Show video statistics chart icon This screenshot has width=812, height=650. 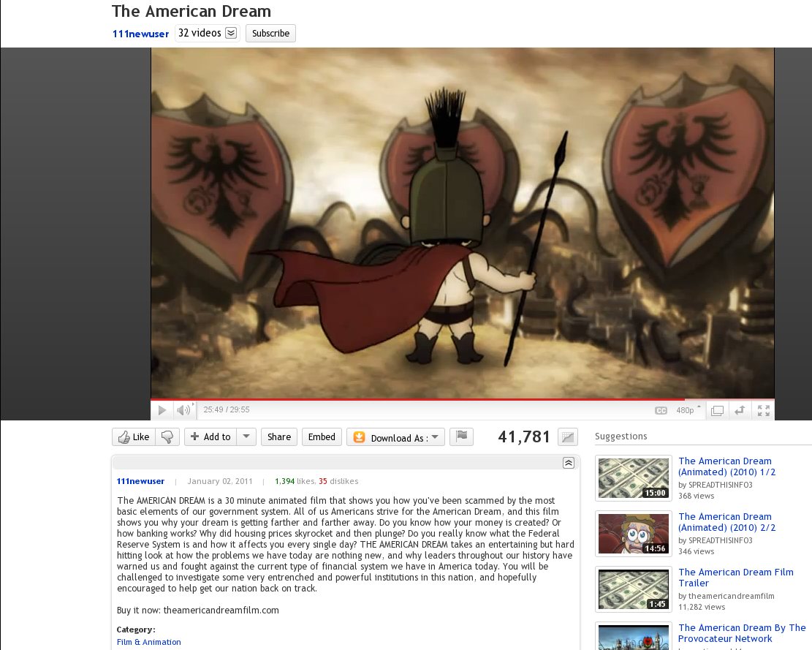point(567,437)
